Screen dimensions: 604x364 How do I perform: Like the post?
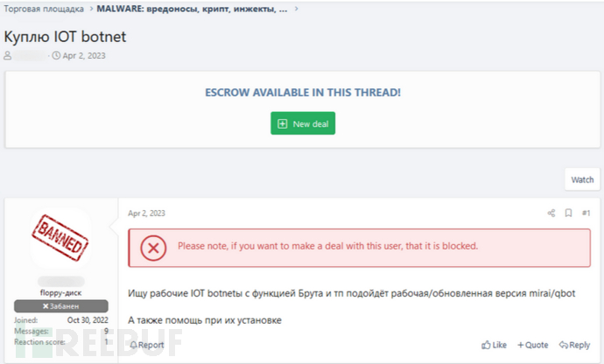point(495,345)
